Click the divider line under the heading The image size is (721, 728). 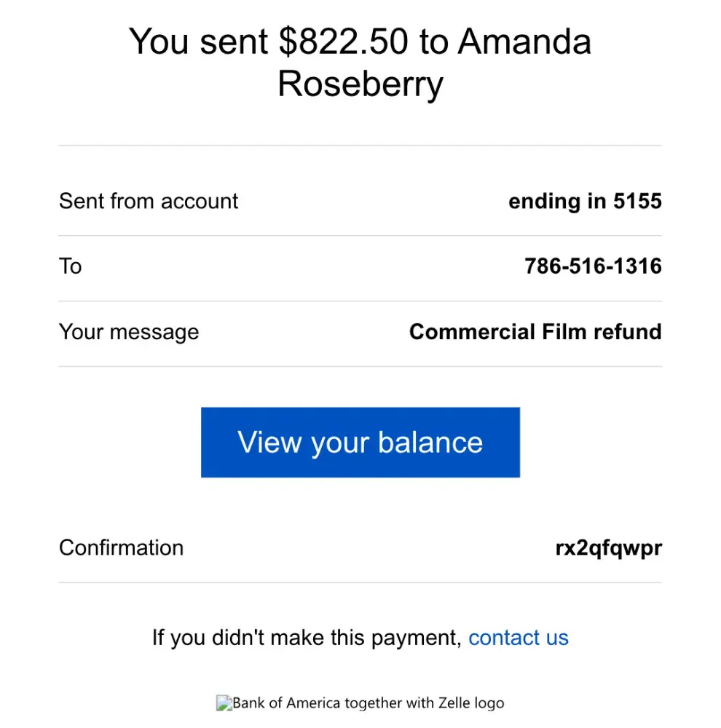point(360,146)
